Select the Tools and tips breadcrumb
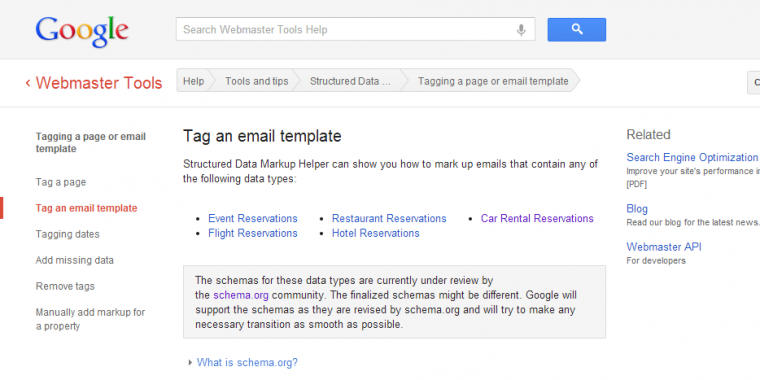This screenshot has height=380, width=760. click(256, 81)
